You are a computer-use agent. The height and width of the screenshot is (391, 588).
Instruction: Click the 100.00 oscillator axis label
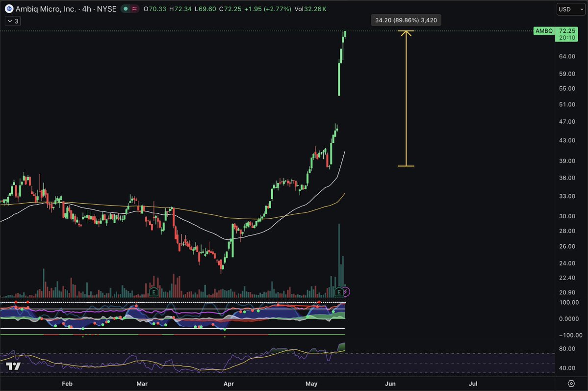[x=569, y=302]
